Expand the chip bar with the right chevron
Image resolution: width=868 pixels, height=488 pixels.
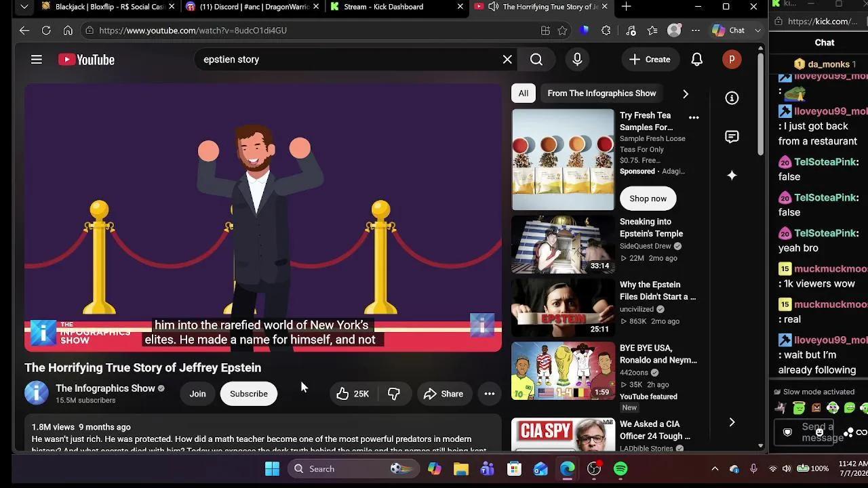click(685, 94)
